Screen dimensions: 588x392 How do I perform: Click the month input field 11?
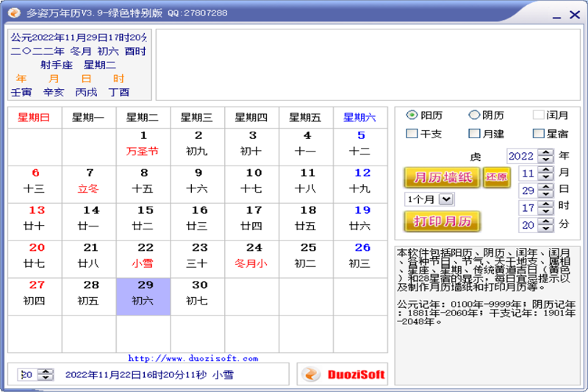[x=528, y=174]
